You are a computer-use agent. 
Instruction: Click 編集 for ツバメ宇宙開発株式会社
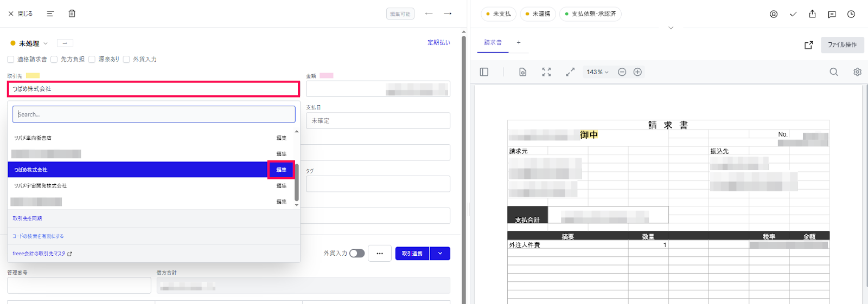point(281,186)
